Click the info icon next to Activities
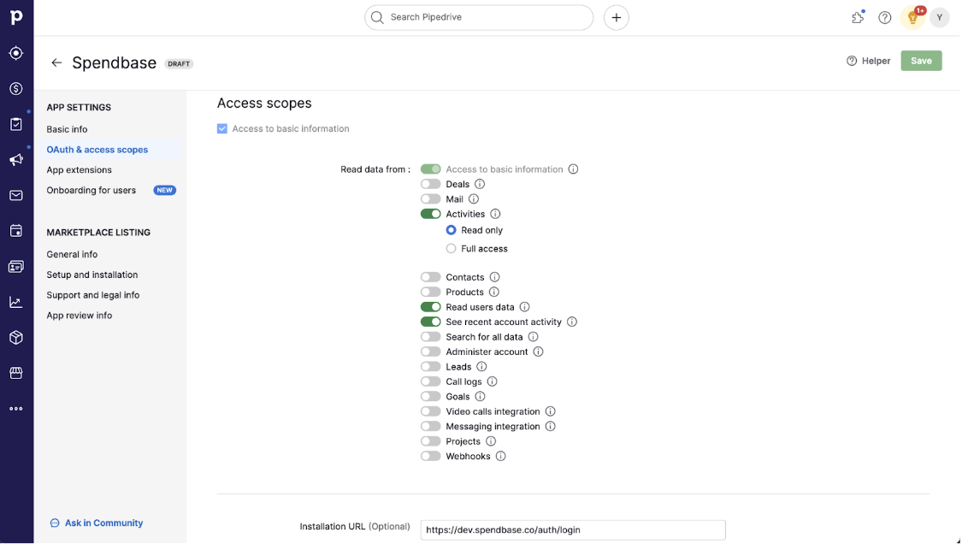The image size is (980, 544). click(x=496, y=214)
